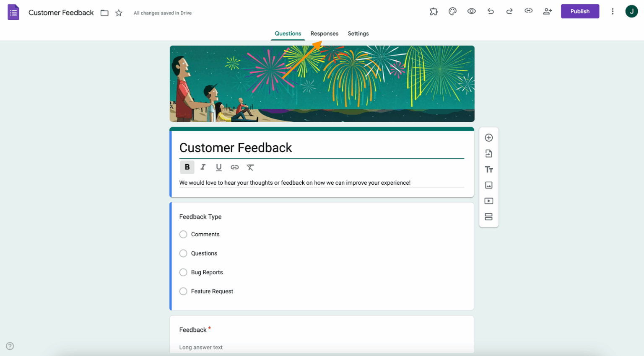
Task: Copy the responder link icon
Action: point(528,11)
